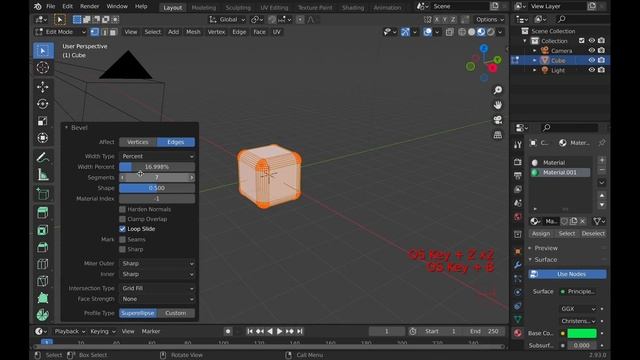640x360 pixels.
Task: Click the zoom view magnifier icon
Action: tap(498, 90)
